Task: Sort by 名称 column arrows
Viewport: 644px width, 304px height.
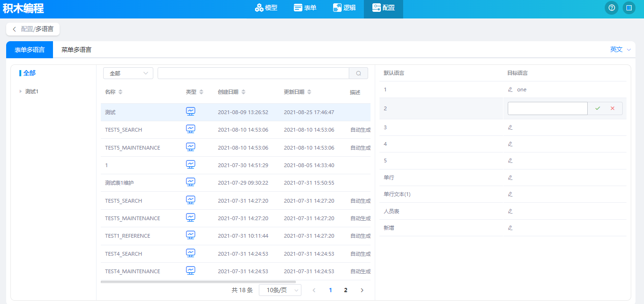Action: coord(120,92)
